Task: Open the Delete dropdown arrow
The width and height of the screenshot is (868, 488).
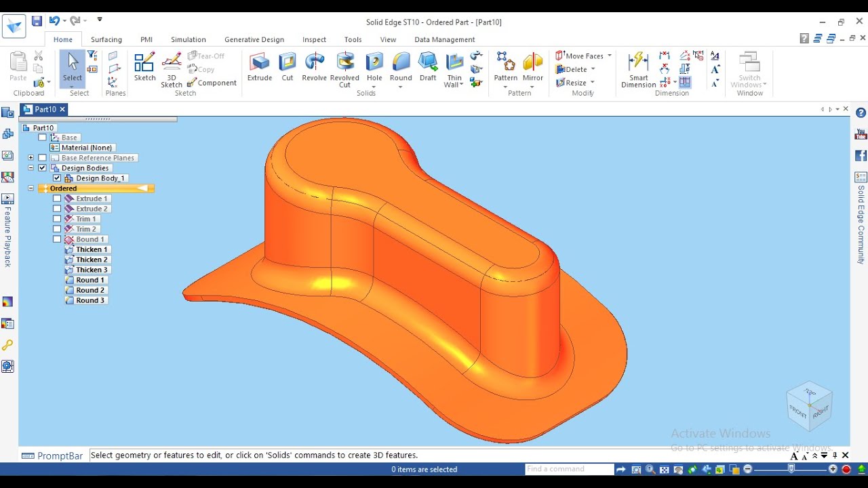Action: [x=593, y=69]
